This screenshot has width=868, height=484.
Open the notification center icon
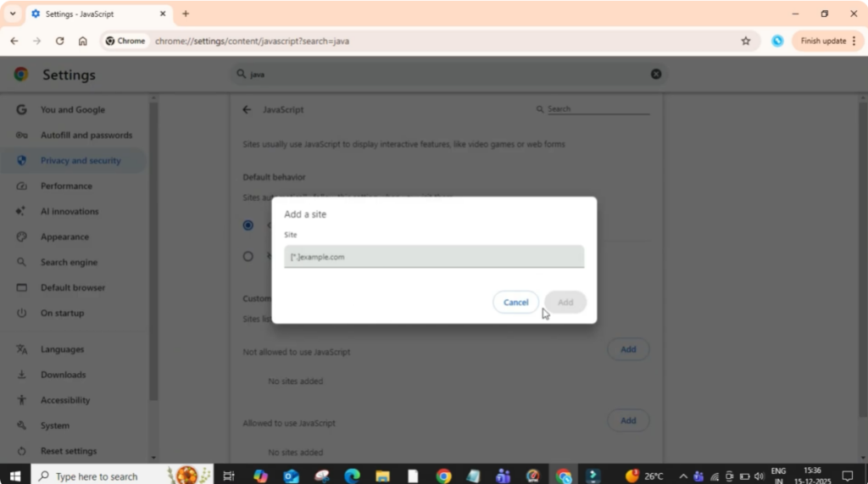(x=848, y=476)
